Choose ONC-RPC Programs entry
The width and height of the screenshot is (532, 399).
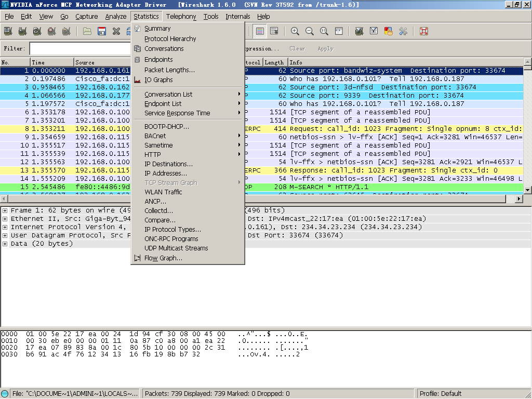click(188, 239)
